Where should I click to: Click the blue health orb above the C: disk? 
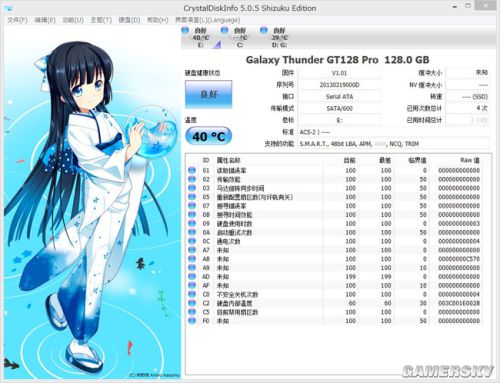[225, 30]
